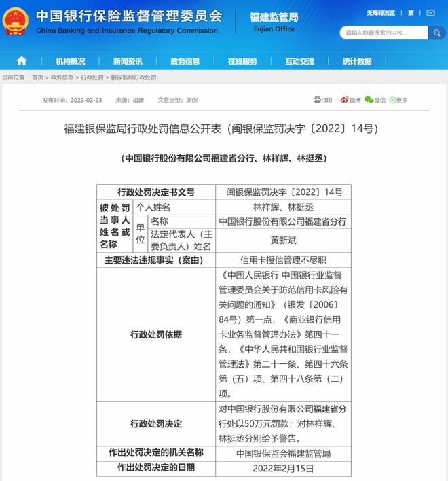Image resolution: width=448 pixels, height=481 pixels.
Task: Open 新闻资讯 menu
Action: click(128, 61)
